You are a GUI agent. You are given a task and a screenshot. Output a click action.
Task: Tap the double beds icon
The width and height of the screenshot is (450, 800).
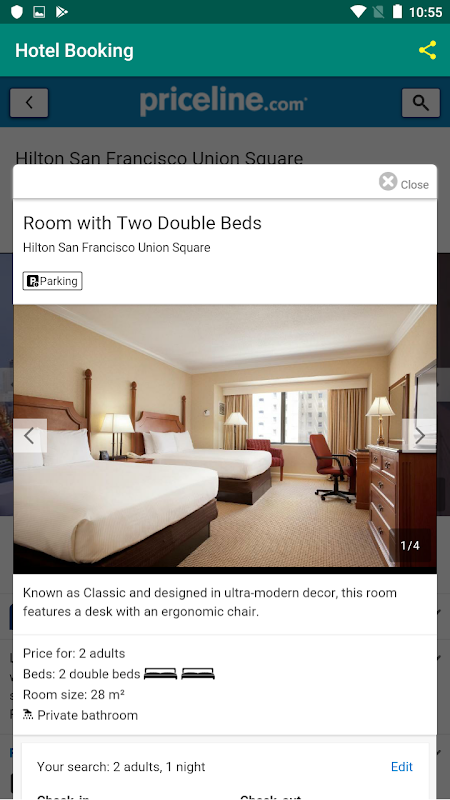pyautogui.click(x=179, y=673)
